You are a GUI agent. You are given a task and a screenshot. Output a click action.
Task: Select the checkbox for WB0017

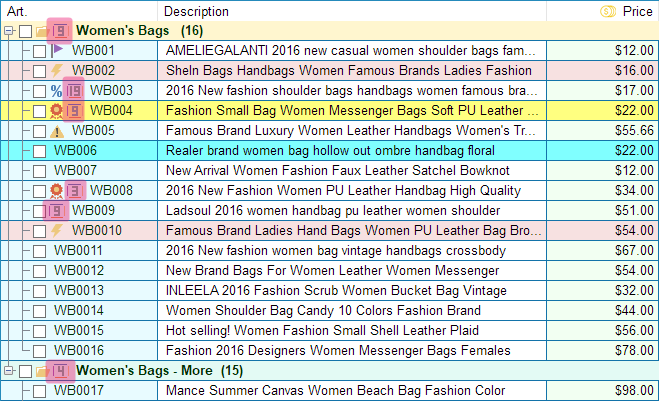pyautogui.click(x=39, y=390)
